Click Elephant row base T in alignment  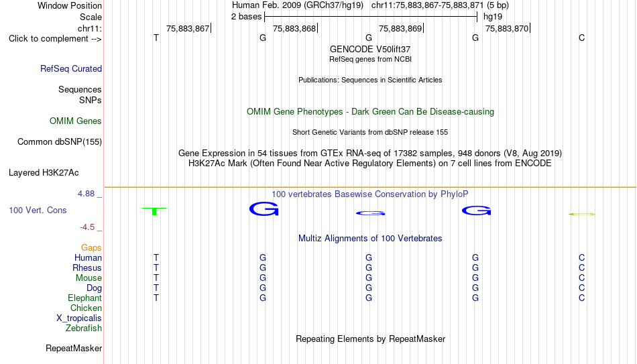pyautogui.click(x=156, y=298)
